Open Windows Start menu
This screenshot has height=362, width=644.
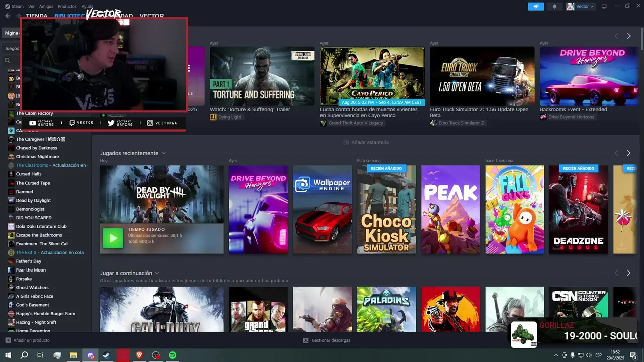point(8,355)
